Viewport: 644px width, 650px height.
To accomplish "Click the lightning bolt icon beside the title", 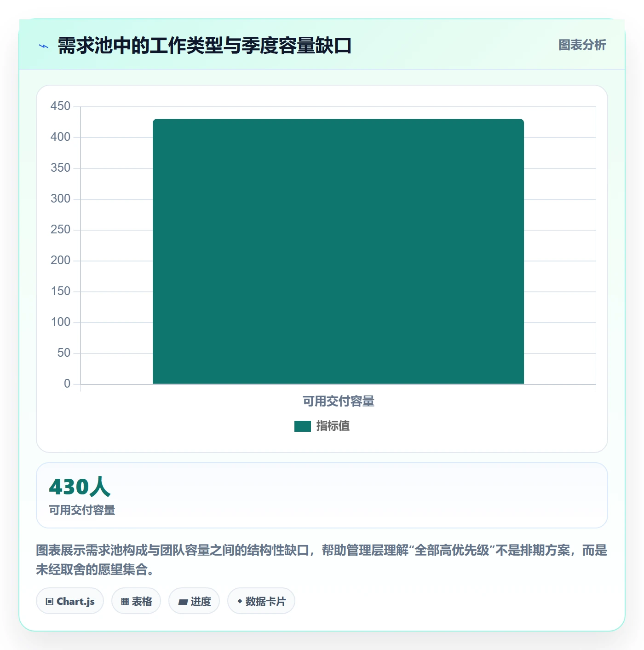I will [44, 46].
